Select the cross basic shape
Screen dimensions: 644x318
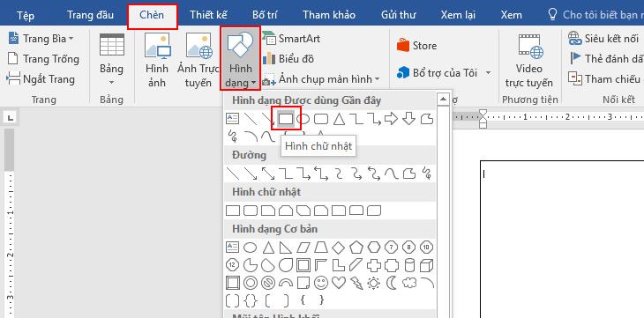tap(374, 265)
